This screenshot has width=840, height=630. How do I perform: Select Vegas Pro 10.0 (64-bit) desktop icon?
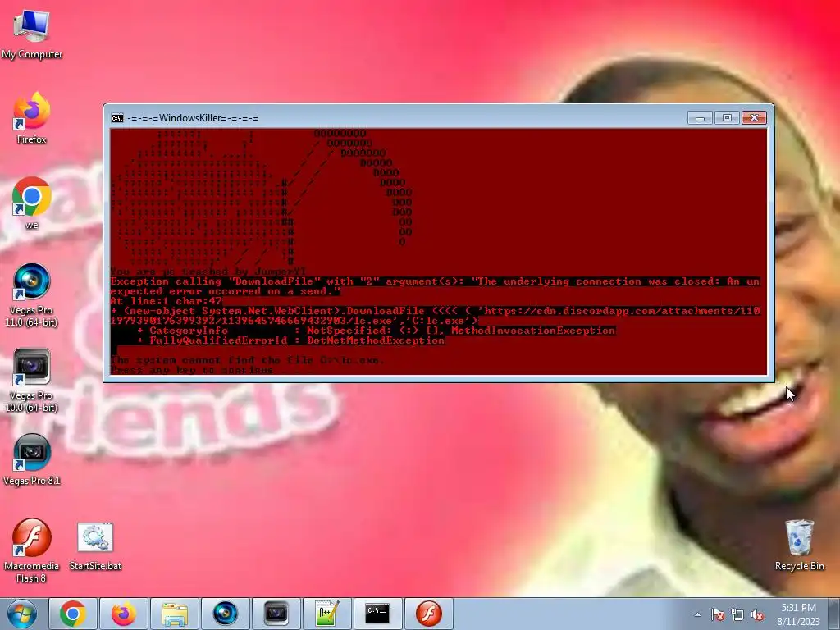point(32,379)
